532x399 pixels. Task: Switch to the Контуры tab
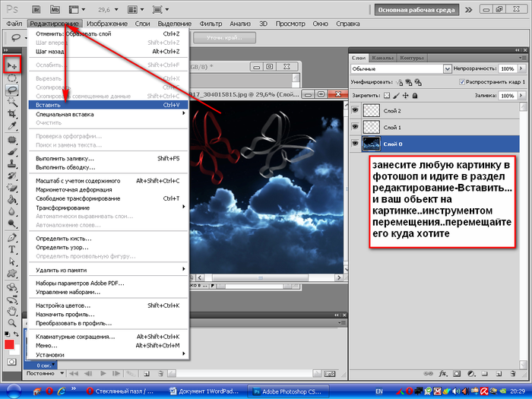(x=412, y=58)
